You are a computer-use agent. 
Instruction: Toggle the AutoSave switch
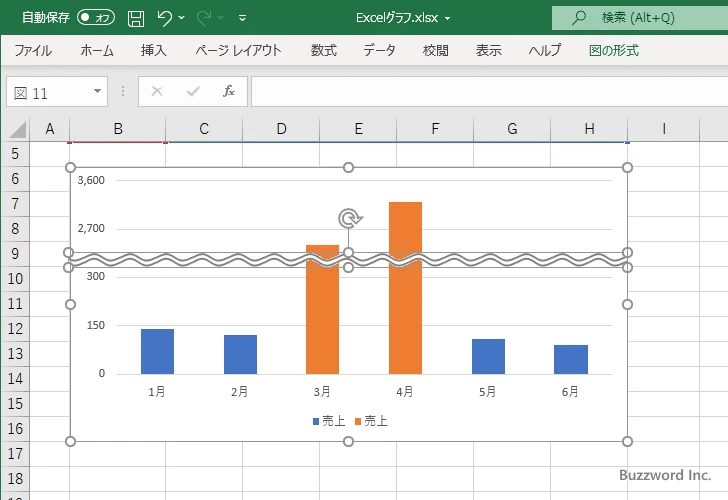[x=96, y=18]
